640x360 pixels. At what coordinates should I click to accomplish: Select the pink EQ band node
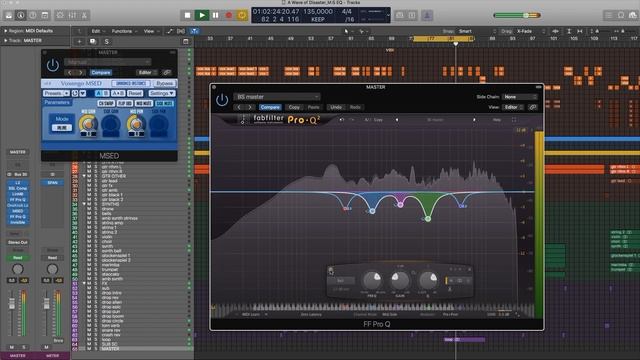pyautogui.click(x=400, y=205)
